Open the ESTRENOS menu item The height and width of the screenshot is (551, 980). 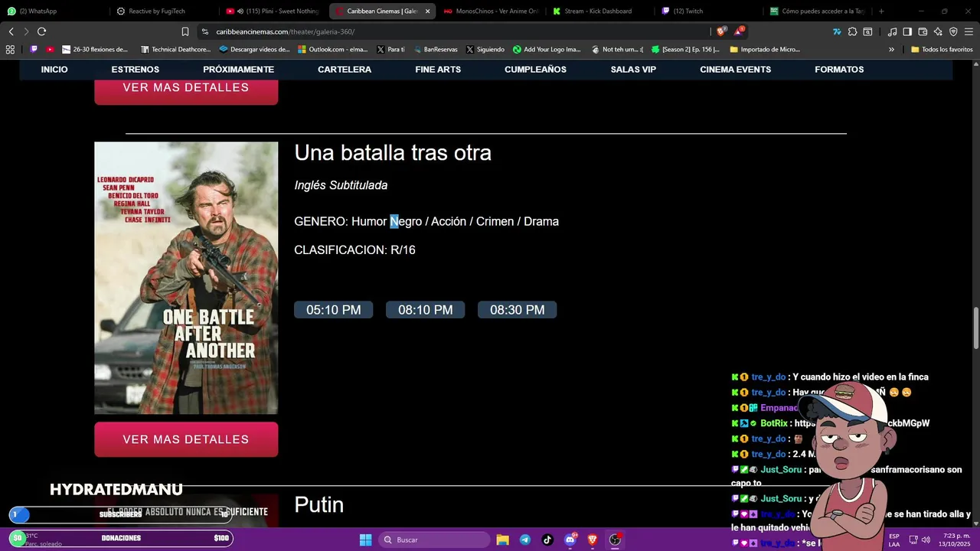[x=136, y=70]
